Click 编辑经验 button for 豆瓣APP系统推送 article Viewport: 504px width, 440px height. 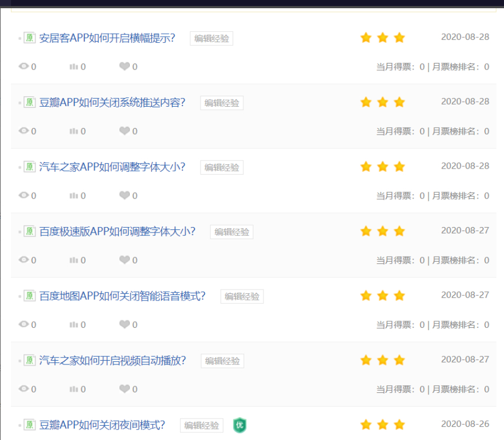tap(222, 103)
